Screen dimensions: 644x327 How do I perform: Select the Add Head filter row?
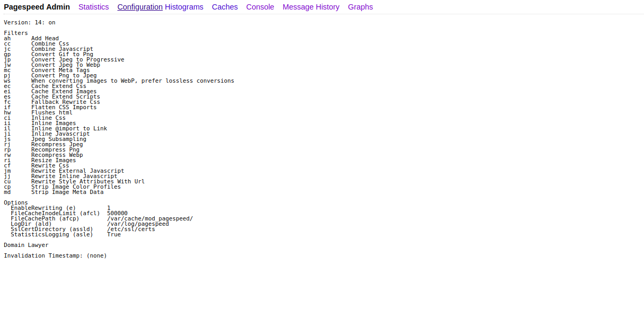point(31,38)
